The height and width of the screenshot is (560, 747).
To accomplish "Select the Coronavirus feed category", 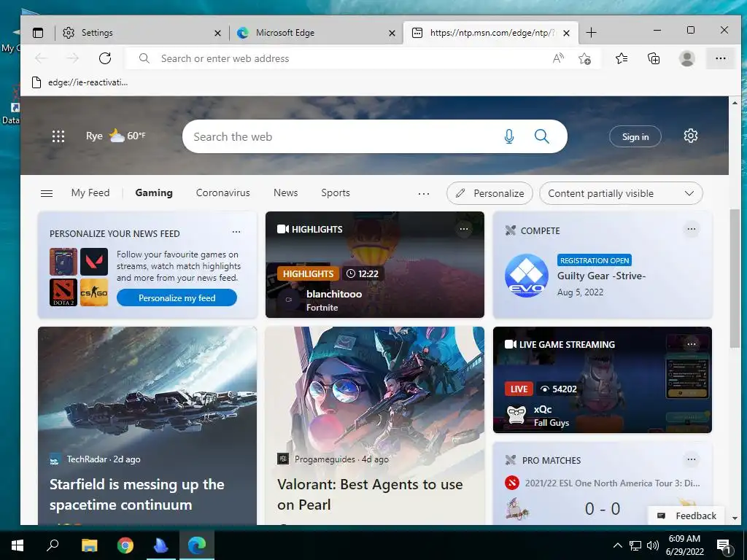I will [x=223, y=192].
